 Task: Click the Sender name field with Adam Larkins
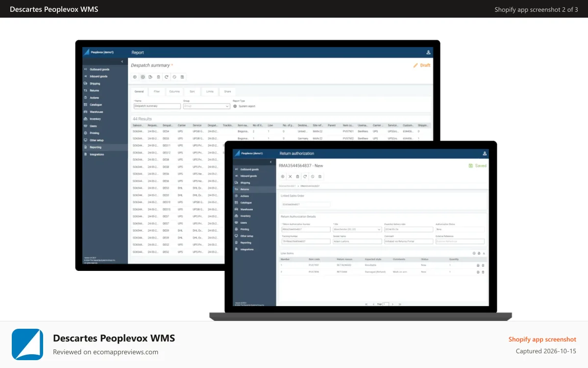[357, 241]
